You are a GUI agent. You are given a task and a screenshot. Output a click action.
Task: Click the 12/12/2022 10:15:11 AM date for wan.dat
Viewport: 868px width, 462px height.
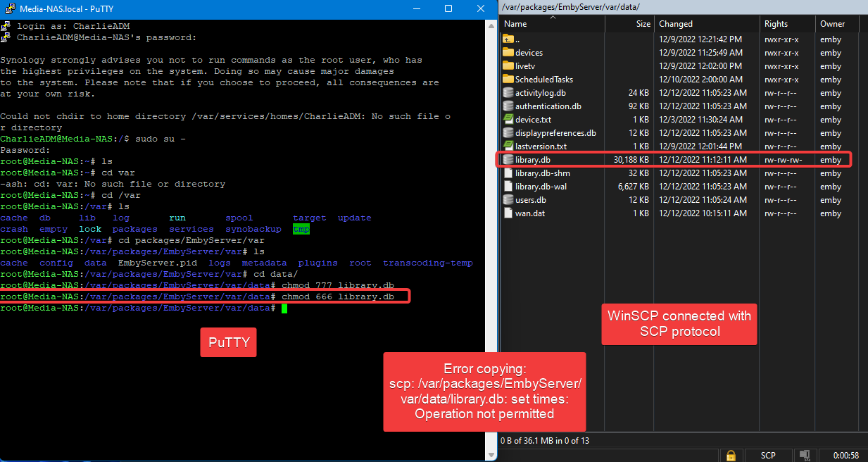tap(702, 213)
